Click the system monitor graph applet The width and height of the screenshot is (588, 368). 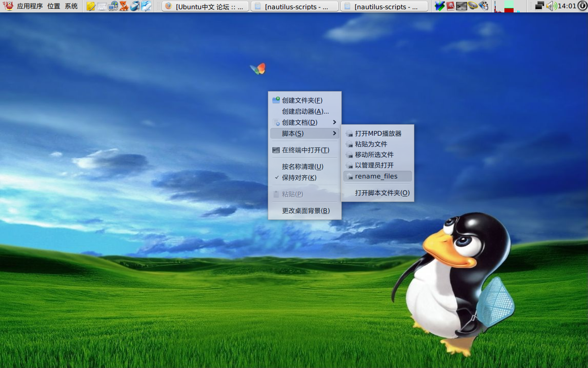click(x=510, y=6)
